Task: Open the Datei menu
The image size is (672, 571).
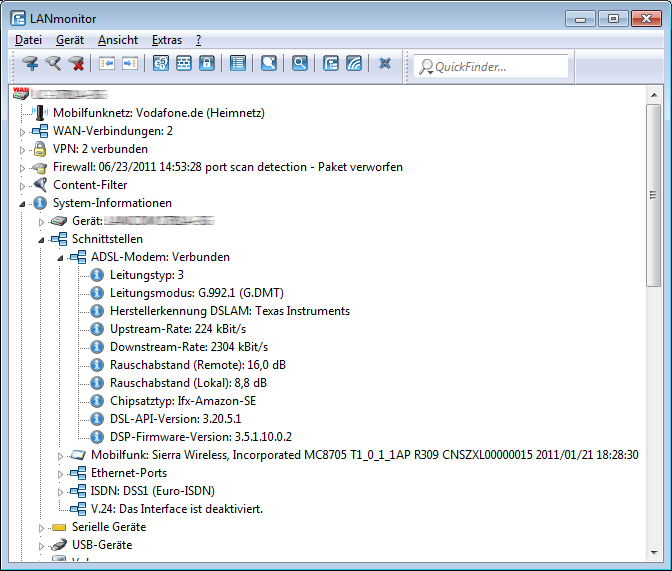Action: click(x=28, y=40)
